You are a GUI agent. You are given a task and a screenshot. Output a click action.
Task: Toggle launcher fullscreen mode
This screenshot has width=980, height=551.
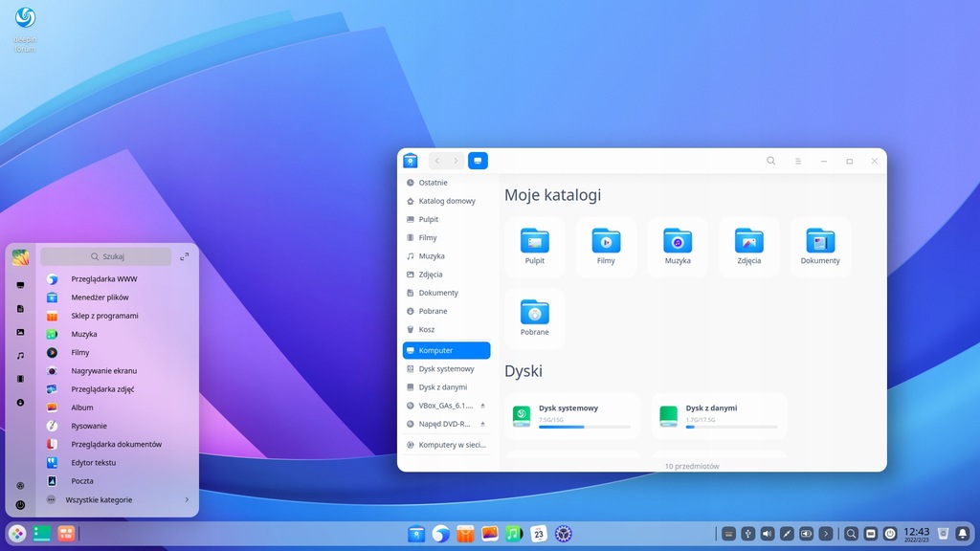(185, 256)
